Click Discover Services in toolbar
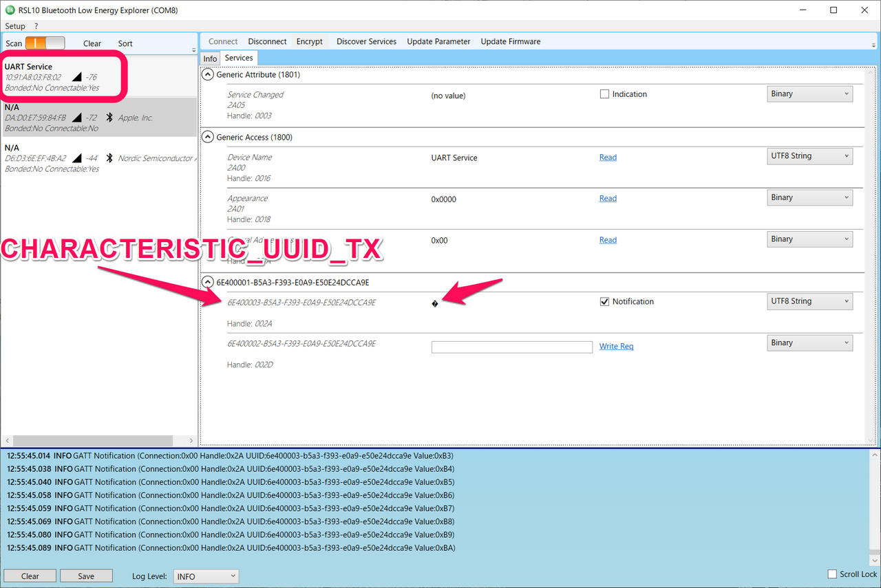This screenshot has height=588, width=881. click(x=366, y=42)
